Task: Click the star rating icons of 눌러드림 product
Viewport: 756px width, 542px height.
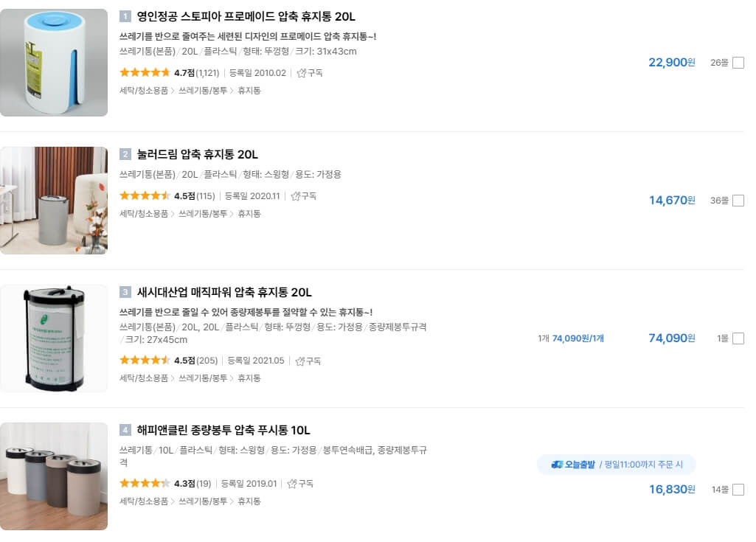Action: [x=145, y=196]
